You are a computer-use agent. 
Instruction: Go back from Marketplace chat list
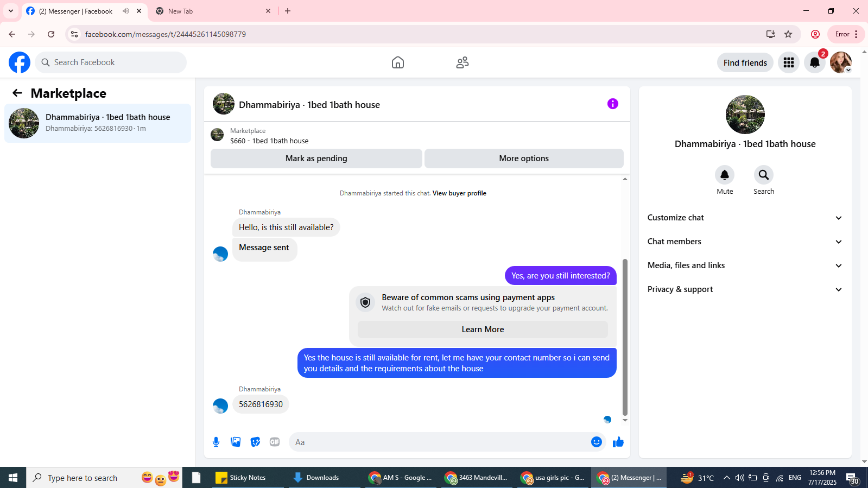point(17,93)
